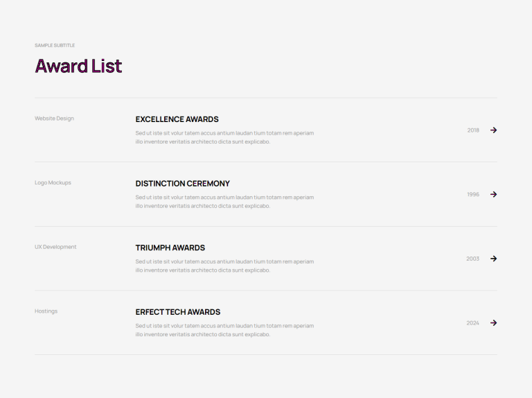This screenshot has height=398, width=532.
Task: Click the year 2018 label
Action: [x=473, y=130]
